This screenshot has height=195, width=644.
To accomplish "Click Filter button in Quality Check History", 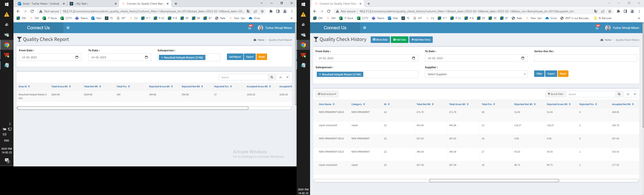I will (539, 74).
